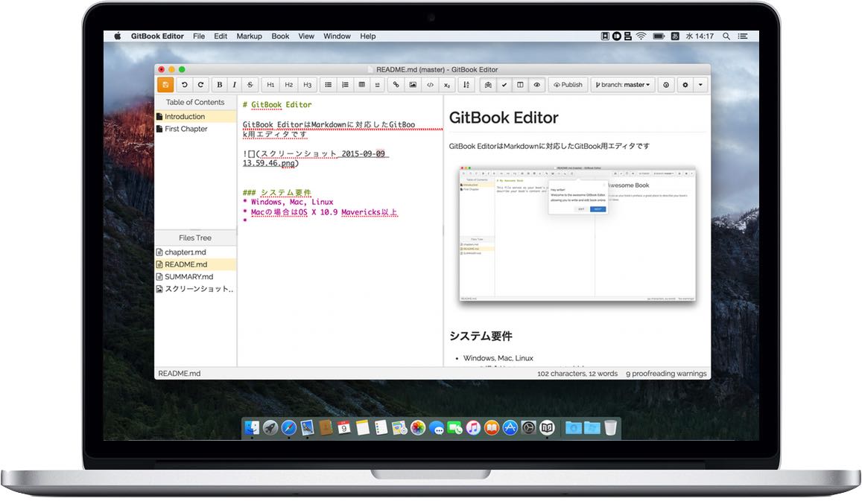Open GitBook Editor icon in the Dock
This screenshot has width=862, height=504.
point(547,427)
